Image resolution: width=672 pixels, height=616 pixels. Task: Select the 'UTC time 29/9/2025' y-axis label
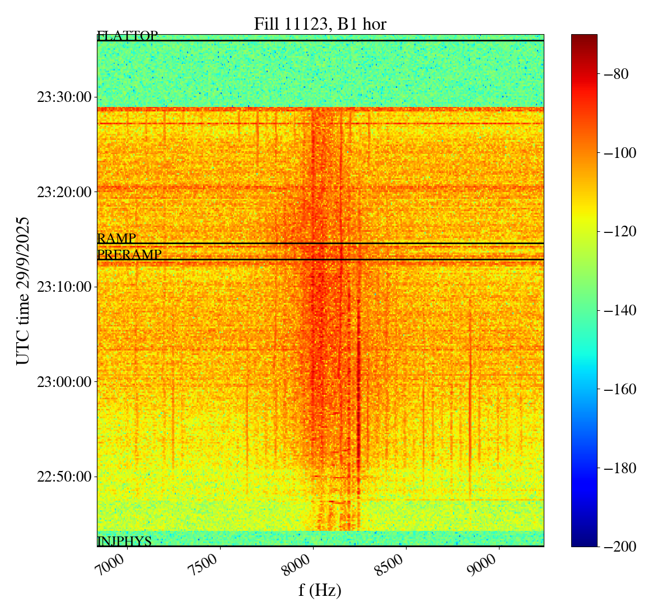pyautogui.click(x=22, y=290)
